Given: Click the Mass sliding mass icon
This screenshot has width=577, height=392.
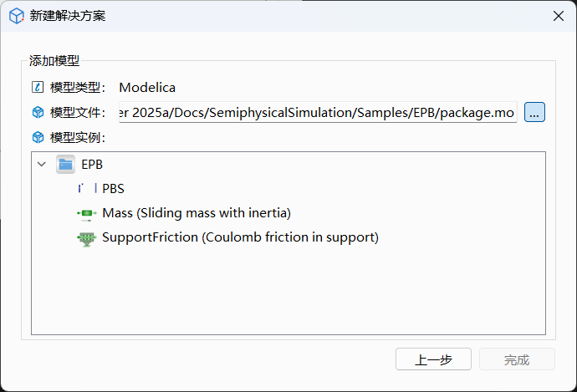Looking at the screenshot, I should pos(87,213).
